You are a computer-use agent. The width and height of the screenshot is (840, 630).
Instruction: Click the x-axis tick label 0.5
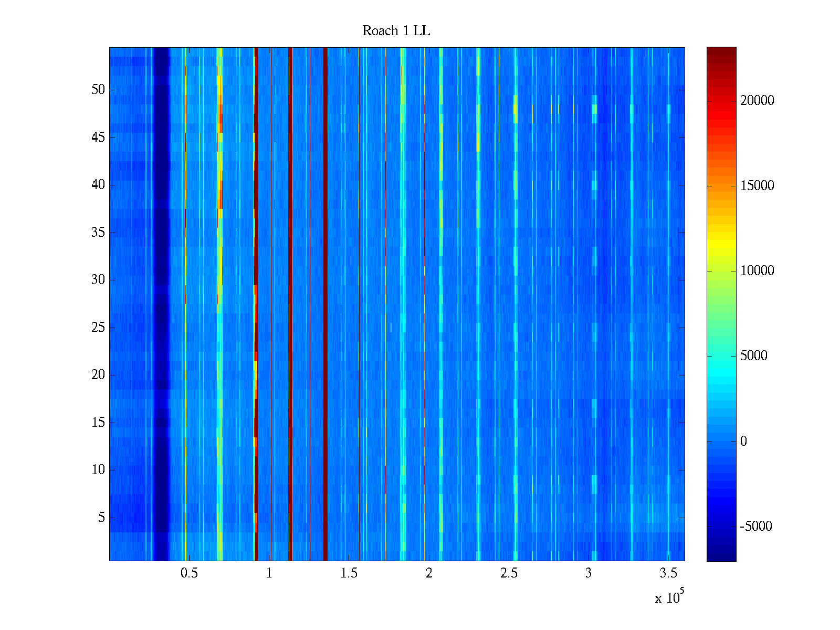[x=189, y=573]
